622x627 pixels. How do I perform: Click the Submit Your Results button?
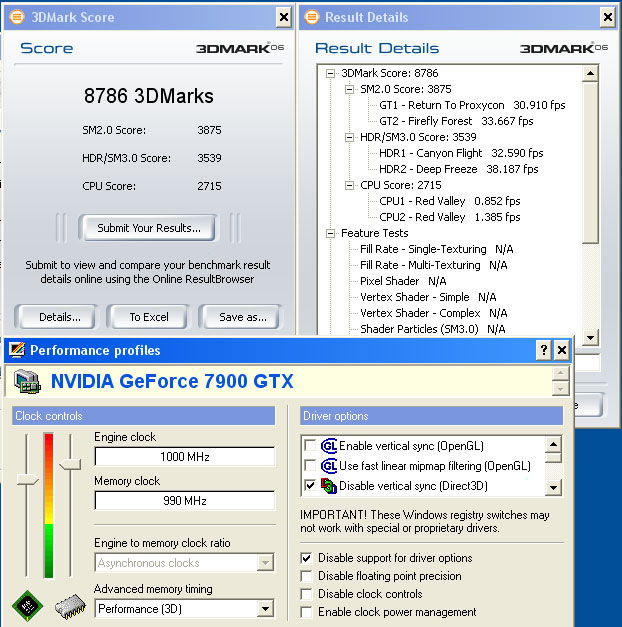click(149, 228)
